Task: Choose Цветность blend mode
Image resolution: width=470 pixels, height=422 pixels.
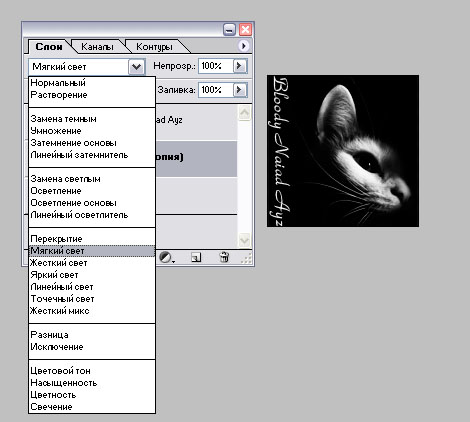Action: (x=92, y=395)
